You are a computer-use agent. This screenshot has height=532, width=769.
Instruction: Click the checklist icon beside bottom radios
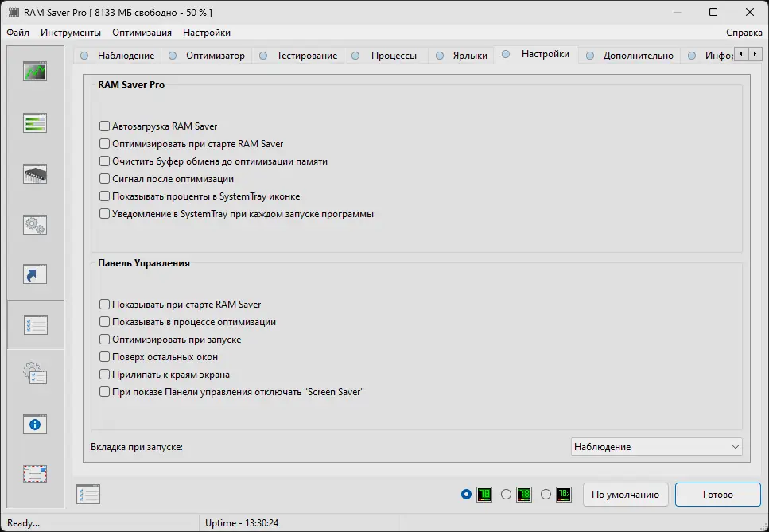[88, 495]
